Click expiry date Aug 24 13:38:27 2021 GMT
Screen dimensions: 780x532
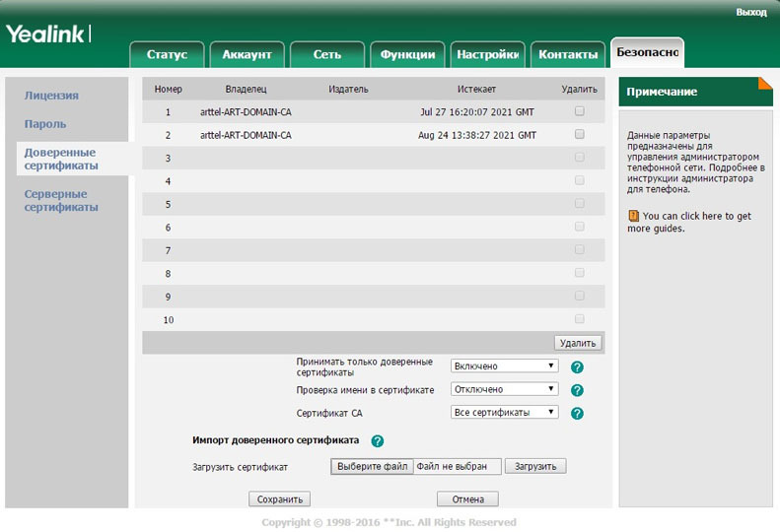pyautogui.click(x=477, y=135)
